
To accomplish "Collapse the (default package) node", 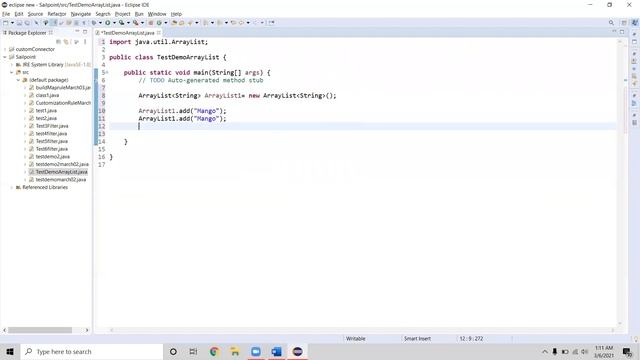I will coord(18,80).
